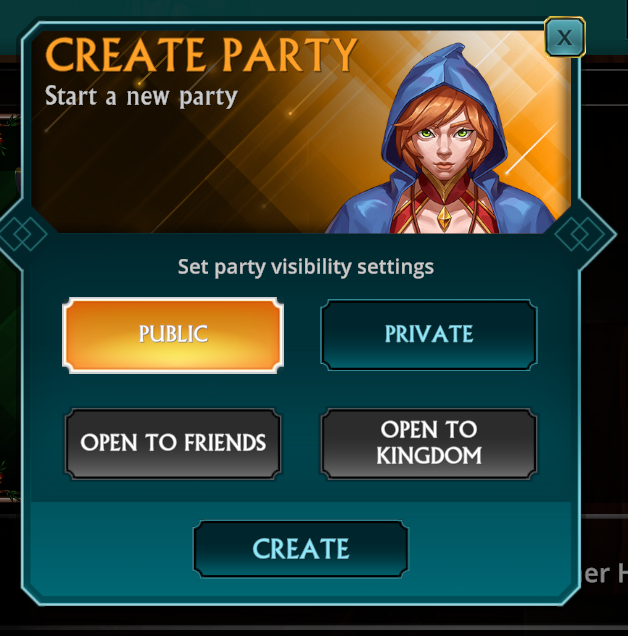The height and width of the screenshot is (636, 628).
Task: Select the Public visibility option
Action: 173,335
